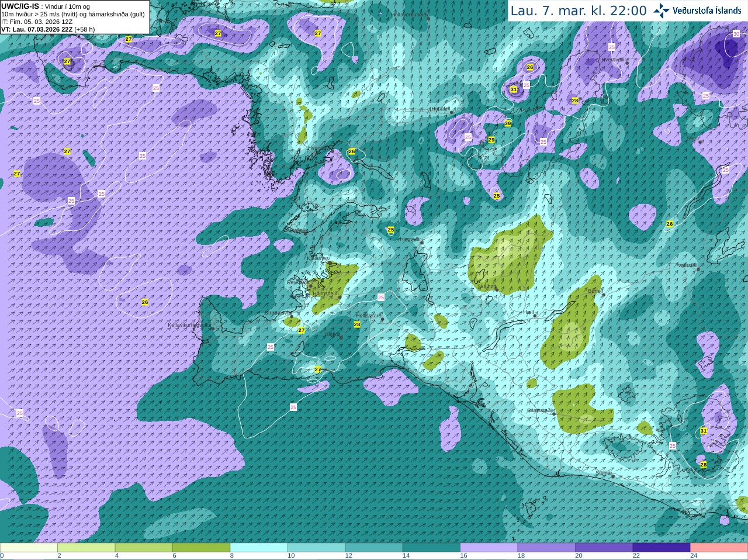Click the Hellisskarð station label
The height and width of the screenshot is (560, 748).
pyautogui.click(x=368, y=316)
